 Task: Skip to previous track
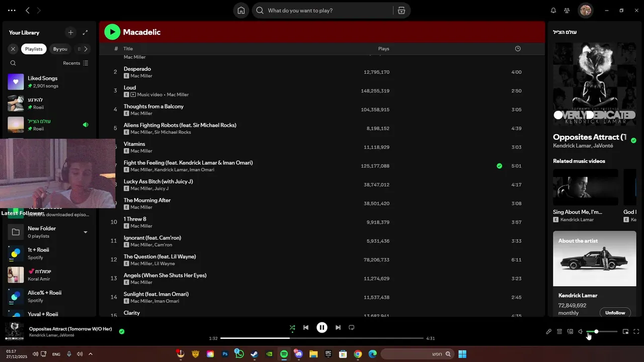[x=306, y=328]
